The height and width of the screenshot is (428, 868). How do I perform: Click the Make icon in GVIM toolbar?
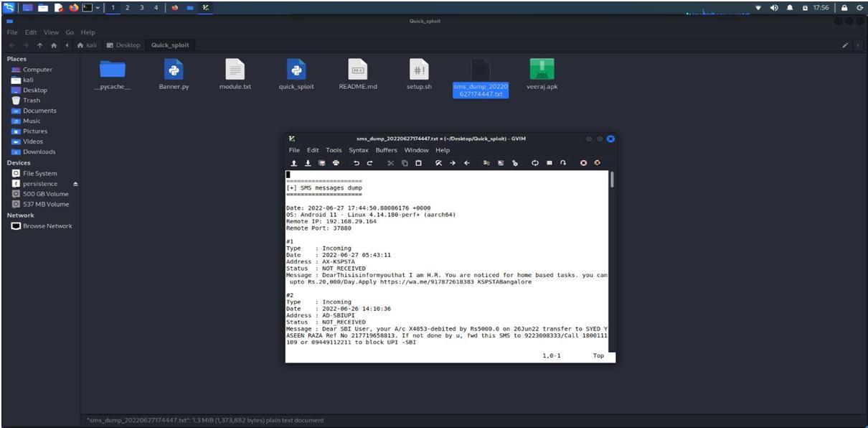[x=535, y=163]
